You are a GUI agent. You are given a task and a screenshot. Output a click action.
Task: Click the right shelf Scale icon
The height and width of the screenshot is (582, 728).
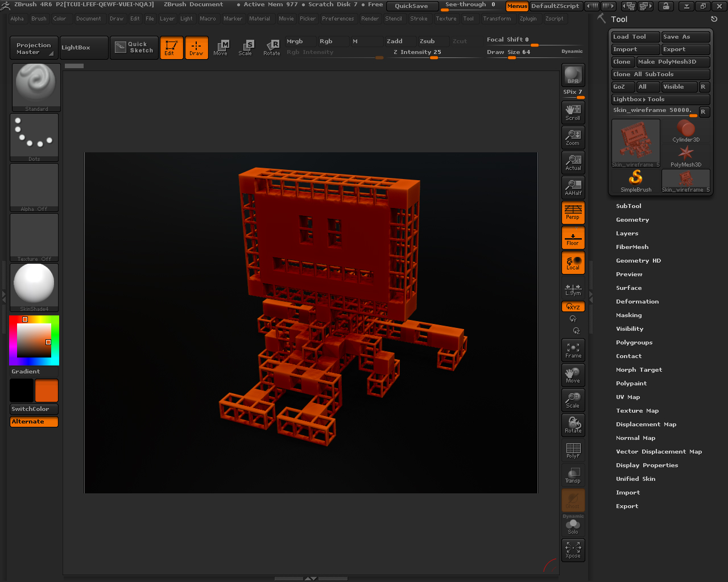(x=573, y=399)
